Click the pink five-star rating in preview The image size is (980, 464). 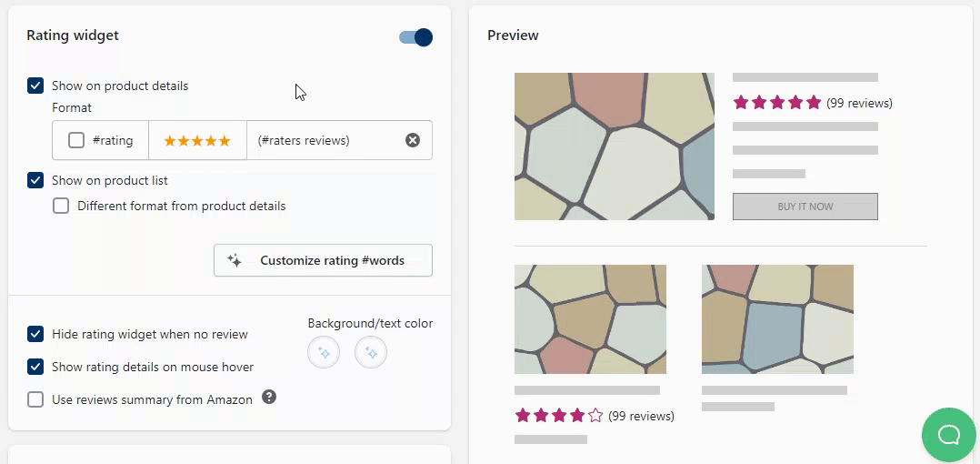point(776,103)
